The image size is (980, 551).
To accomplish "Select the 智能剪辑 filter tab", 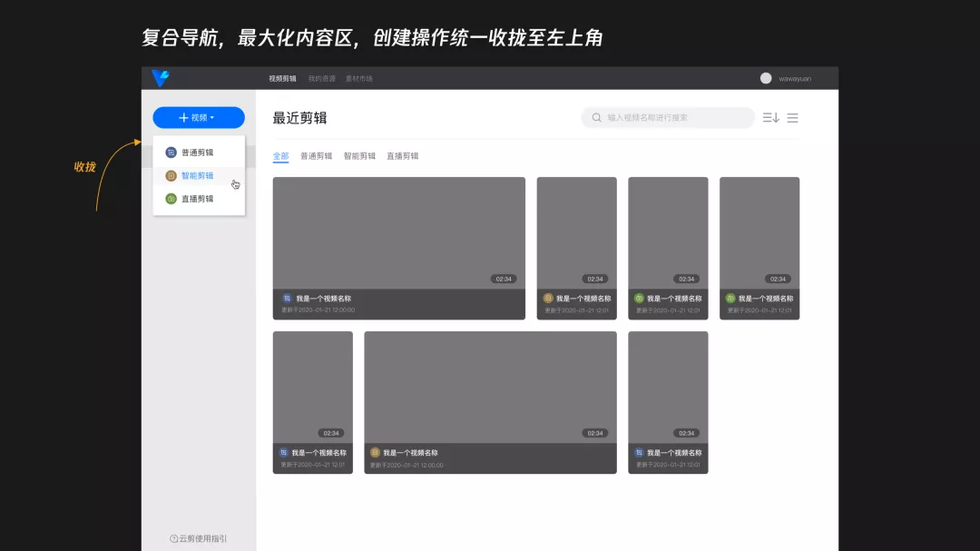I will point(359,156).
